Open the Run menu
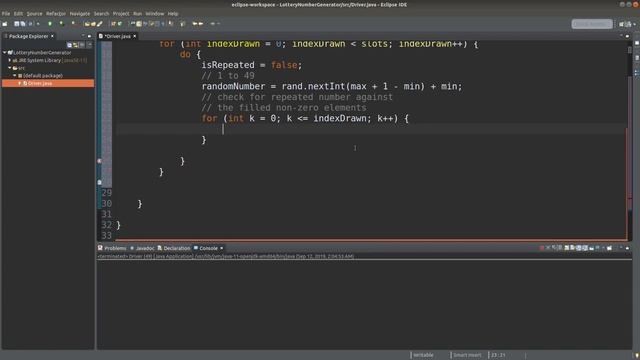 (x=138, y=13)
